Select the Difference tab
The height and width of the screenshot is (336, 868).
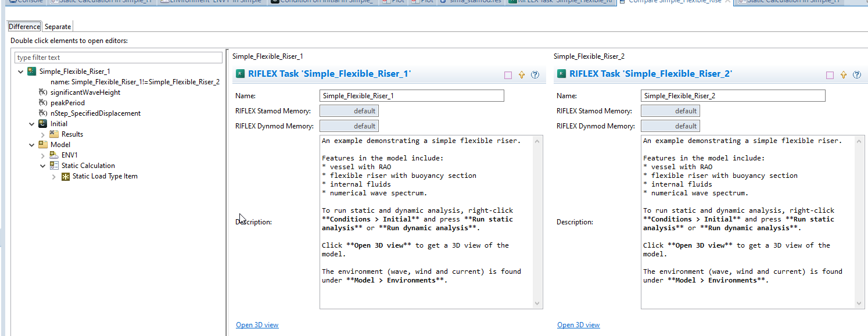tap(24, 27)
